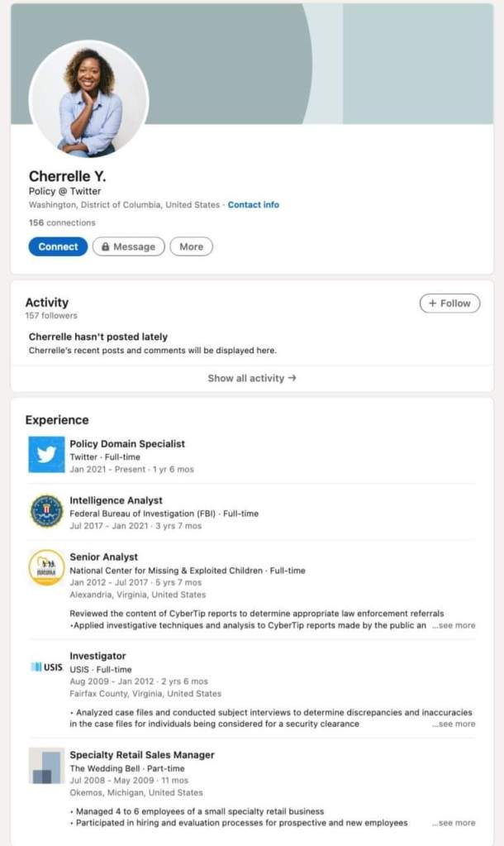Open the More options menu
Screen dimensions: 504x846
pyautogui.click(x=191, y=246)
